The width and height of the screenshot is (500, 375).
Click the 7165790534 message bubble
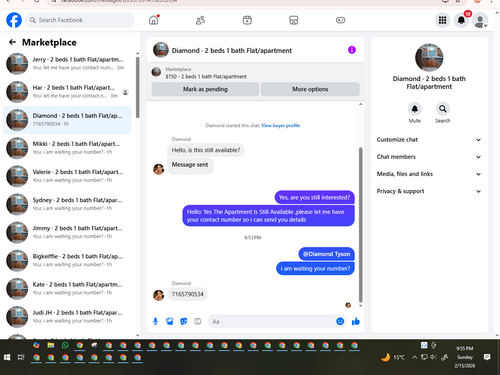click(188, 294)
